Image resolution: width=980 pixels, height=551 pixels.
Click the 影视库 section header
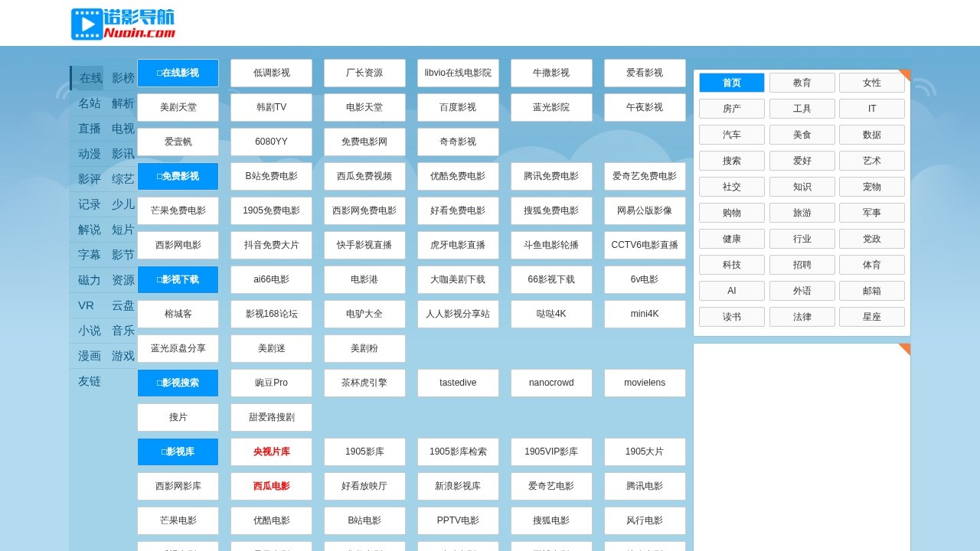(178, 452)
